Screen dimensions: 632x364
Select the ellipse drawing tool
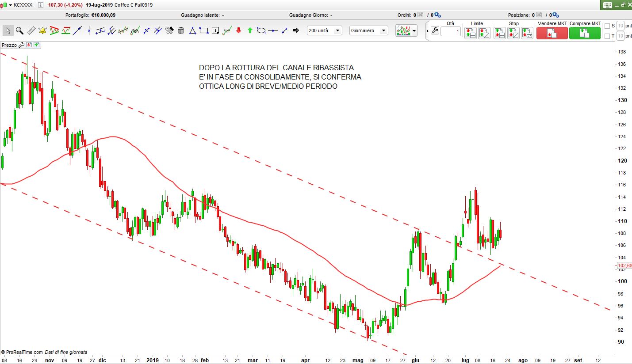point(261,30)
